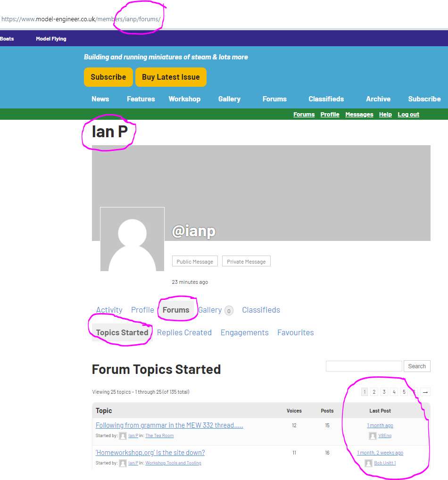This screenshot has width=448, height=480.
Task: Click V8Eng's small avatar icon
Action: point(373,436)
